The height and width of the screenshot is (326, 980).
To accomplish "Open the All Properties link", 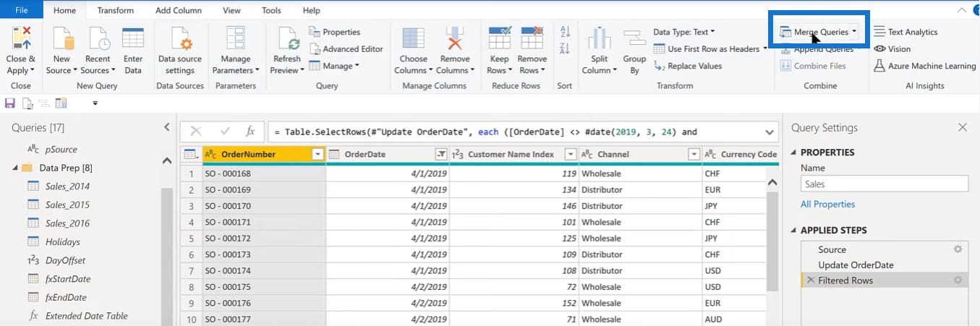I will (x=827, y=205).
